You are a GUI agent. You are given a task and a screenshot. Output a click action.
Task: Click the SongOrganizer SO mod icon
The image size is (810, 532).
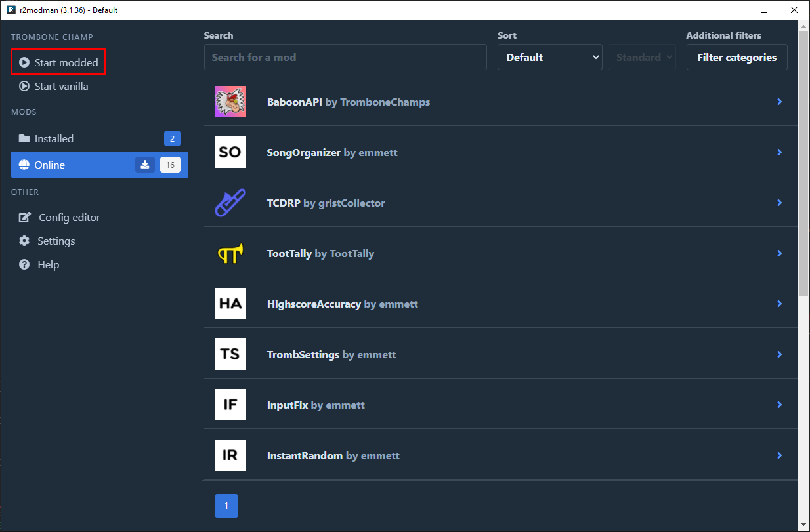click(230, 152)
